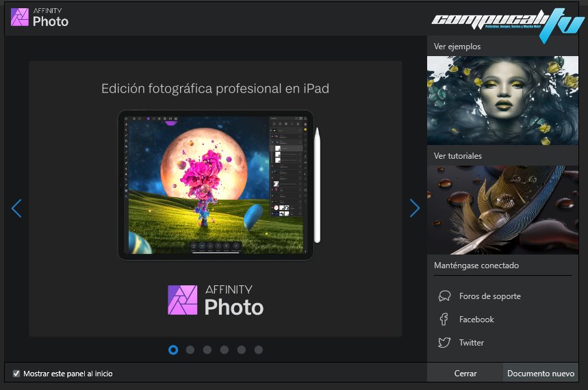Image resolution: width=588 pixels, height=390 pixels.
Task: Select the first carousel page dot
Action: click(173, 350)
